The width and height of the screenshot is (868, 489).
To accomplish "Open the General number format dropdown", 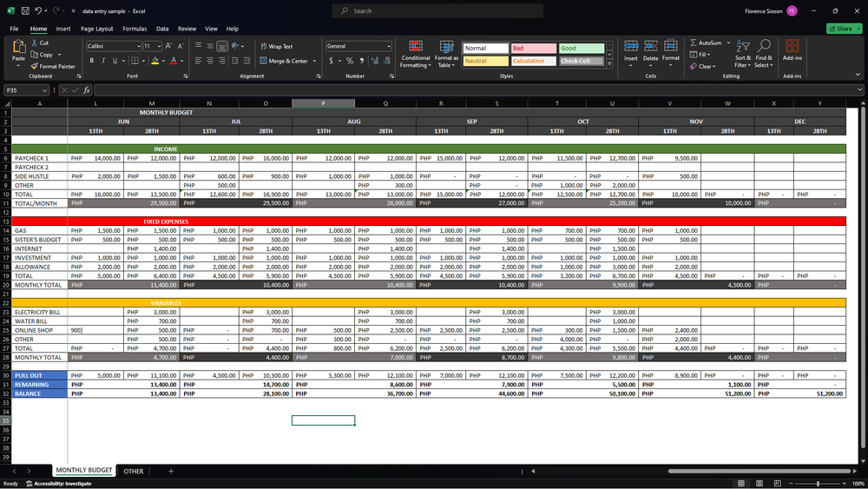I will point(389,47).
